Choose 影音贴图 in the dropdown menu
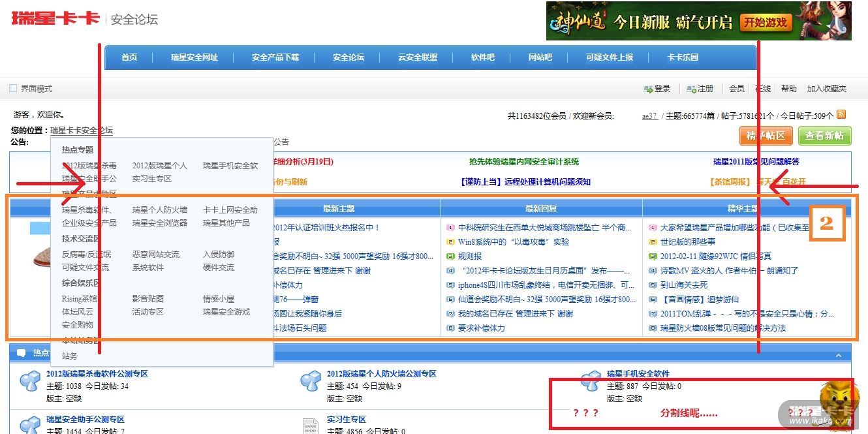 pyautogui.click(x=148, y=299)
